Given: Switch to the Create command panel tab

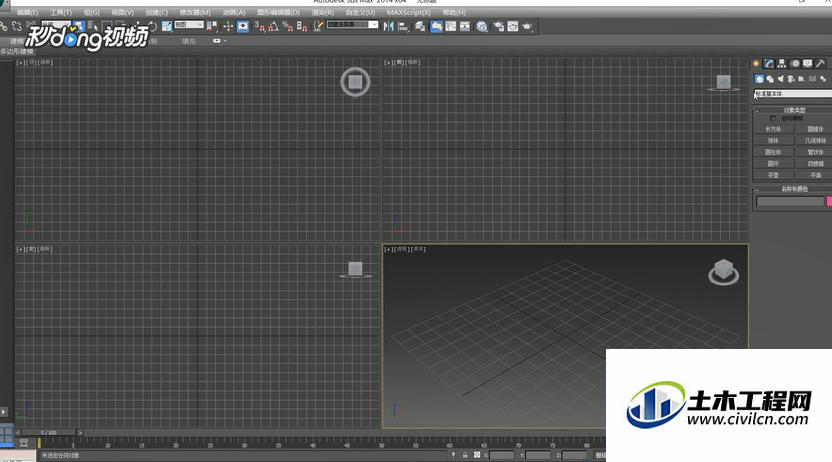Looking at the screenshot, I should [756, 64].
